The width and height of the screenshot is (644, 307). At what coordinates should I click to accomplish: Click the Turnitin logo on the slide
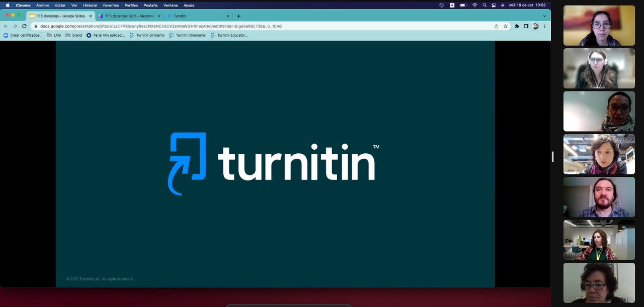pos(274,163)
